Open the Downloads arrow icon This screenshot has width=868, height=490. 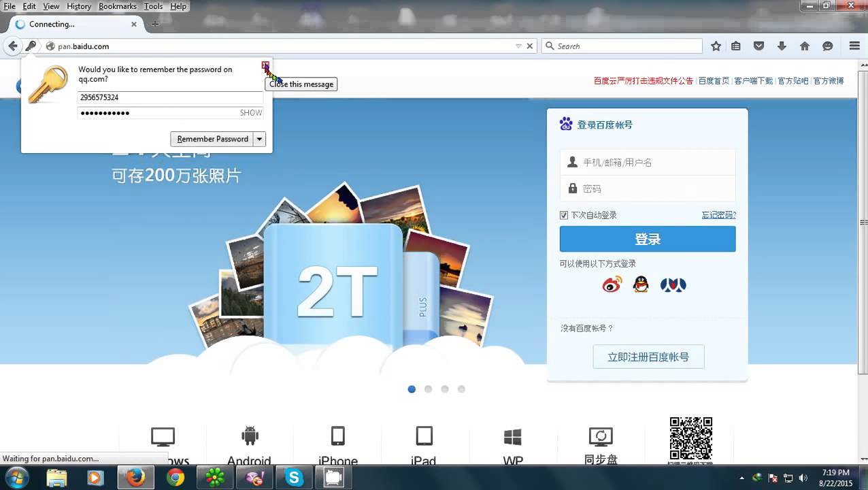coord(782,46)
